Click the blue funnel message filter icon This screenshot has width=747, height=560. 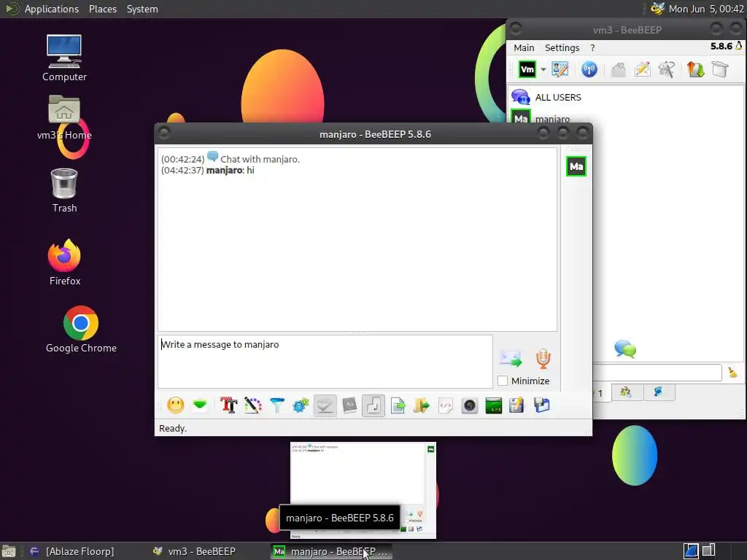click(276, 405)
